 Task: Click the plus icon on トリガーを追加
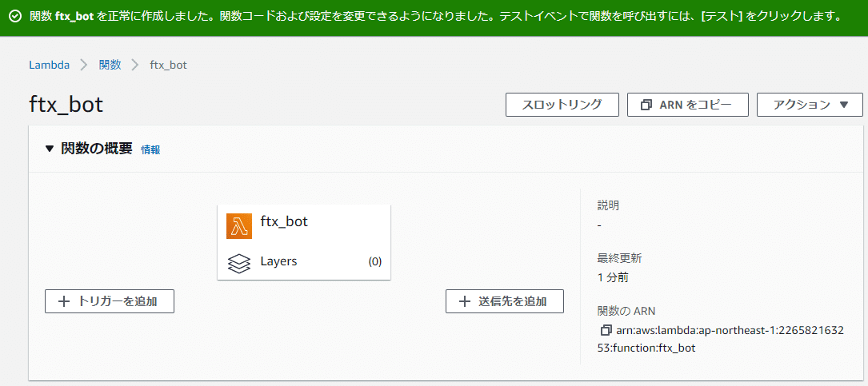click(64, 301)
